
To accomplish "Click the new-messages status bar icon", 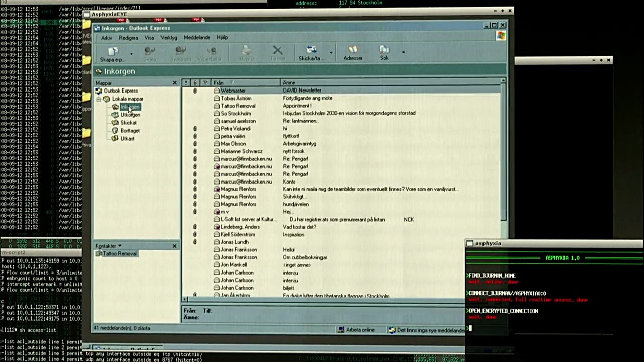I will 392,330.
